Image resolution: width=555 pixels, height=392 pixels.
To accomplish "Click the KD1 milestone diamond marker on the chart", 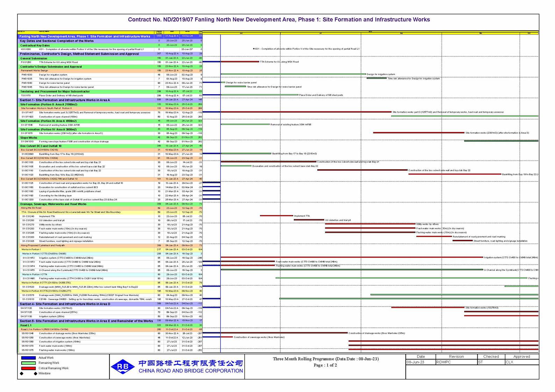I will click(254, 49).
